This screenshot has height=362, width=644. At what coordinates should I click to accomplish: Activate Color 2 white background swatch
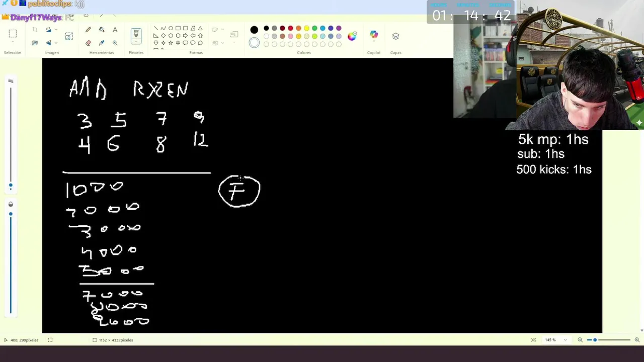tap(254, 43)
